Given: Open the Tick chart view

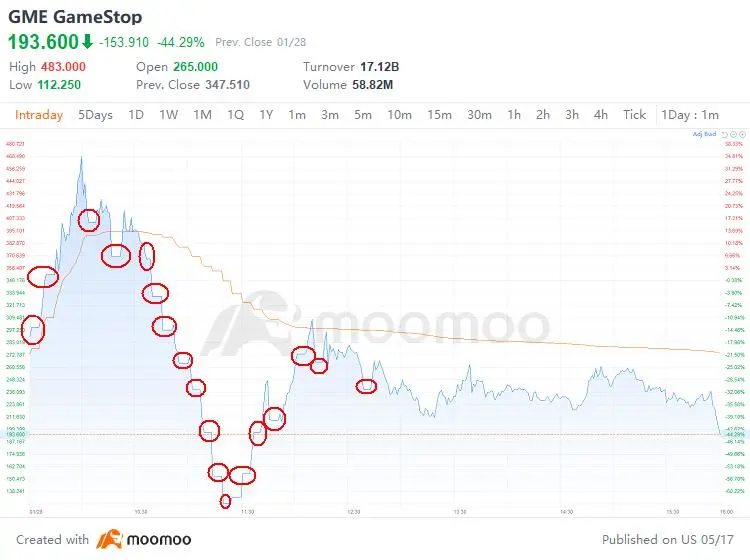Looking at the screenshot, I should point(634,115).
